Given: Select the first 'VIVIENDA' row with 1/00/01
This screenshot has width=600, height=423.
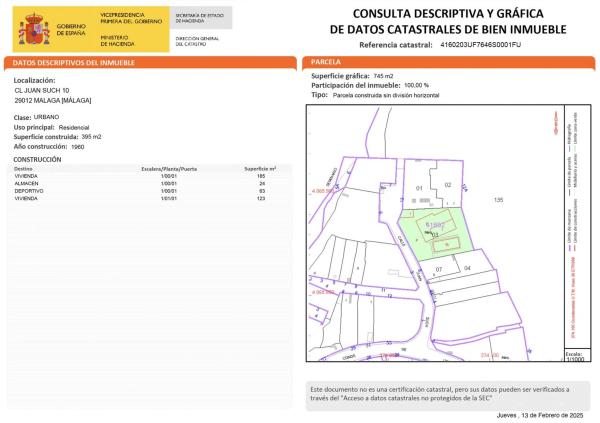Looking at the screenshot, I should pyautogui.click(x=149, y=176).
